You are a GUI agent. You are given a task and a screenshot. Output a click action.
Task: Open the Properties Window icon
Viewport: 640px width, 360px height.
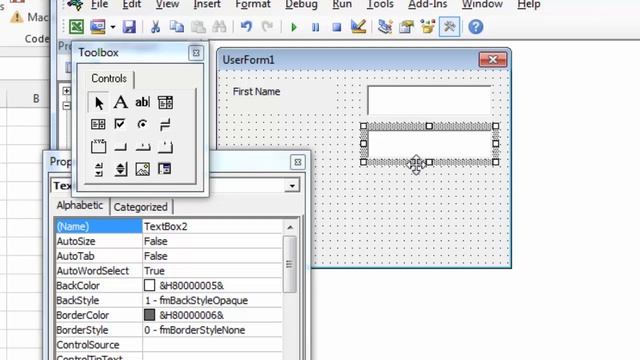406,27
